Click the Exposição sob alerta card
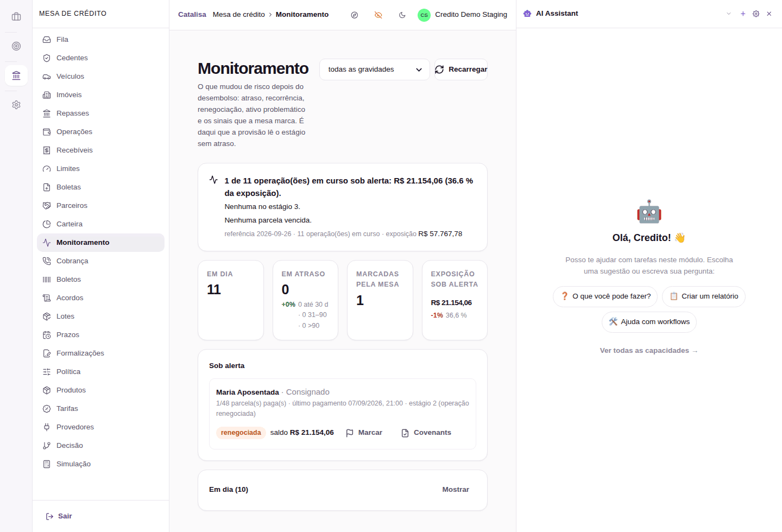The width and height of the screenshot is (782, 532). (x=455, y=300)
